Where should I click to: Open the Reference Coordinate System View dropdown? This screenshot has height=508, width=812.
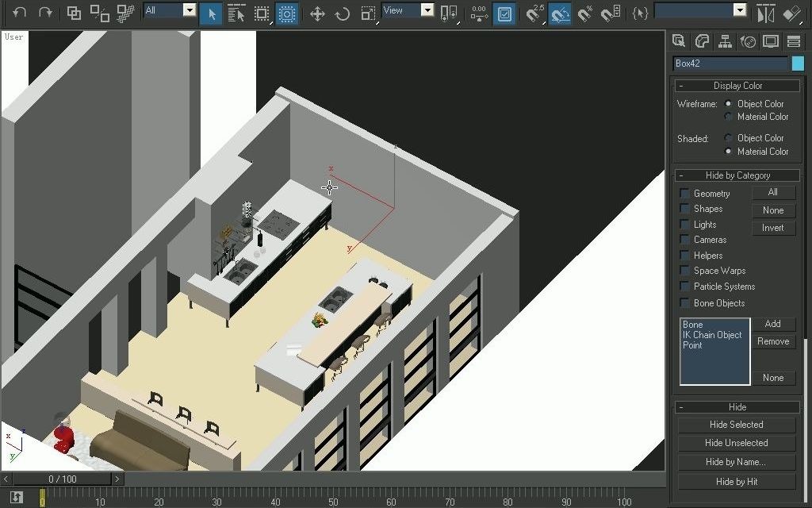[427, 10]
